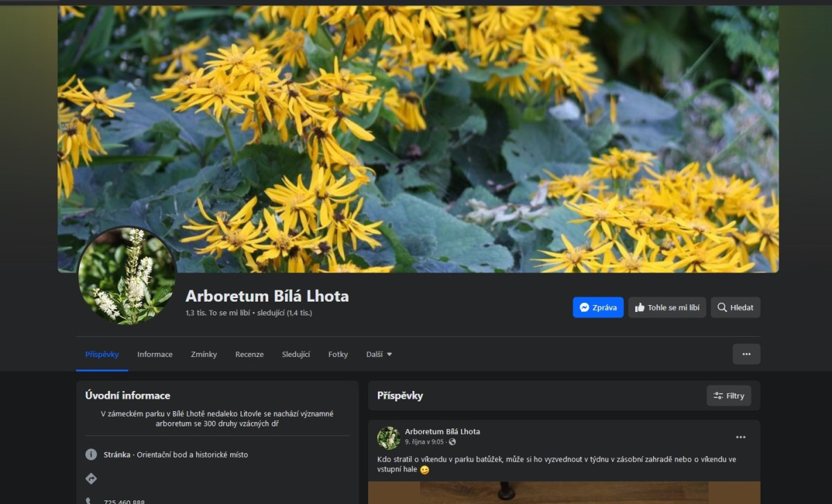Screen dimensions: 832x504
Task: Open the Sledující tab
Action: [x=296, y=354]
